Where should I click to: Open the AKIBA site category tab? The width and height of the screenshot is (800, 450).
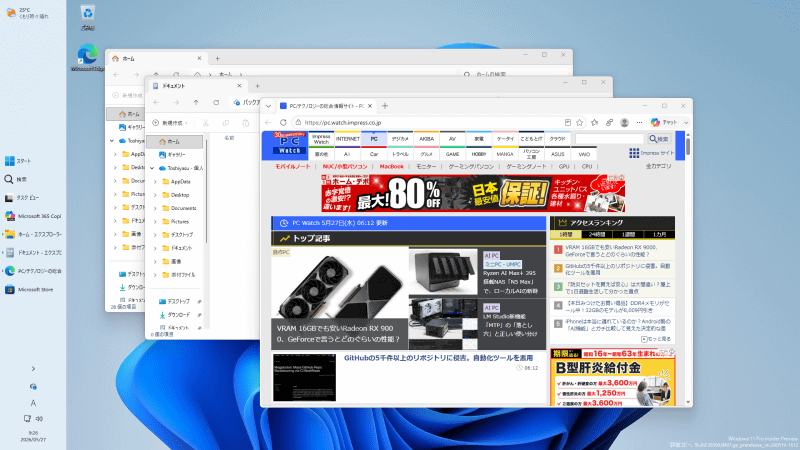(427, 139)
